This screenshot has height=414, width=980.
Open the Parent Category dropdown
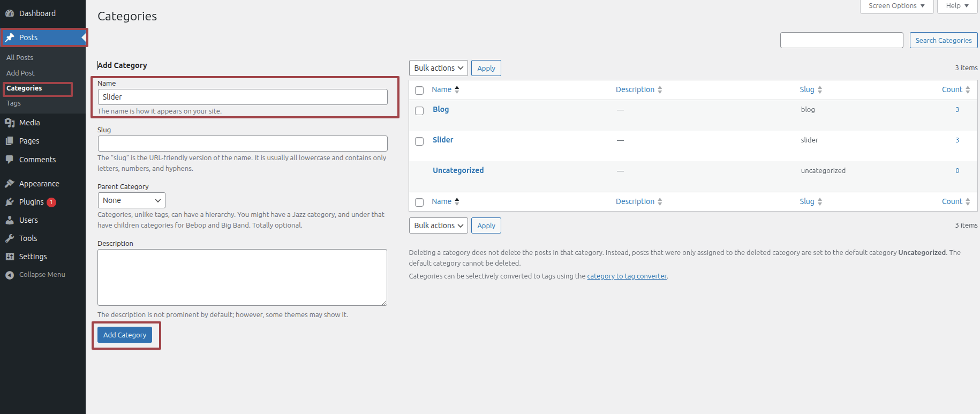point(131,200)
